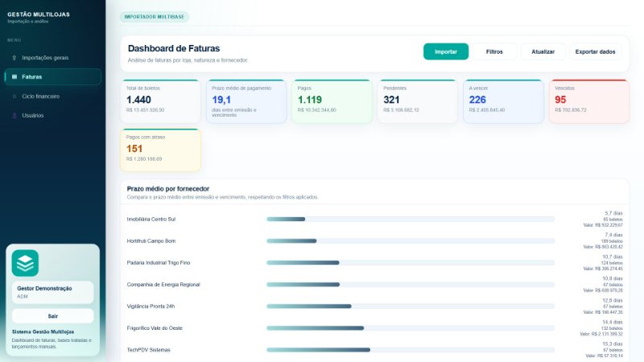
Task: Click the Companhia de Energia Regional bar
Action: (411, 285)
